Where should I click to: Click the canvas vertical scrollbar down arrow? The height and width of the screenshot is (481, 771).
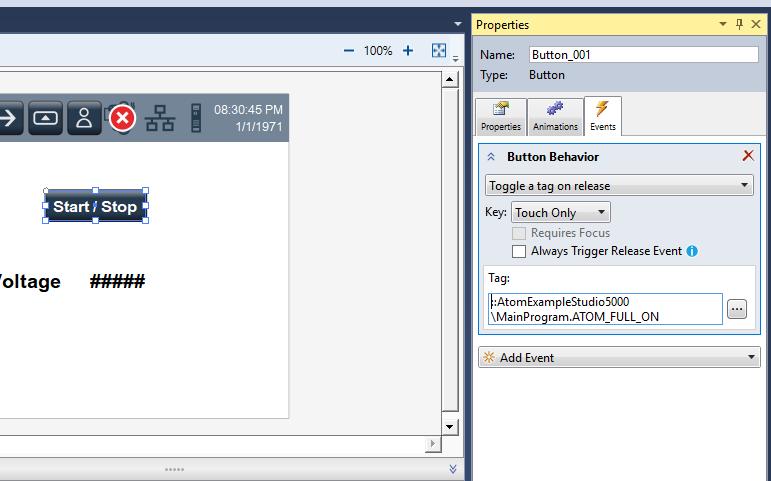point(449,426)
